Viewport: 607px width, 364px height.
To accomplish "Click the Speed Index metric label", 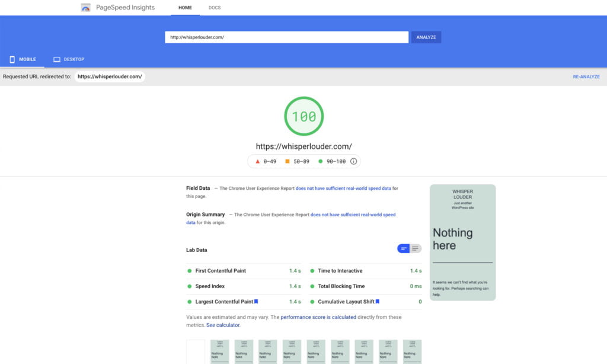I will pos(210,286).
